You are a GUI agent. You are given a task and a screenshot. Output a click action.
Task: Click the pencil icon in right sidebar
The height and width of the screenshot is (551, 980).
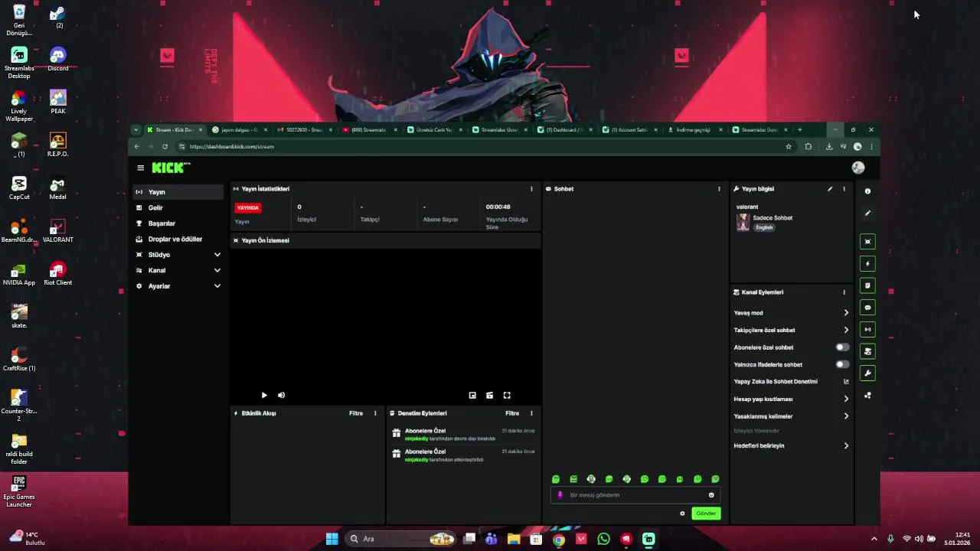867,214
